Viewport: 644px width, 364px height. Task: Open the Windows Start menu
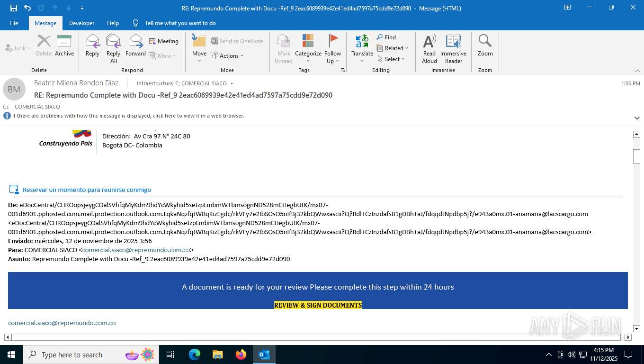[x=11, y=355]
